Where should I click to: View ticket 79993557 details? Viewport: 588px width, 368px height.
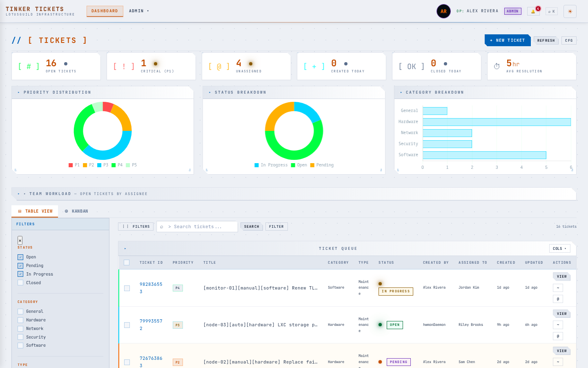(x=562, y=314)
